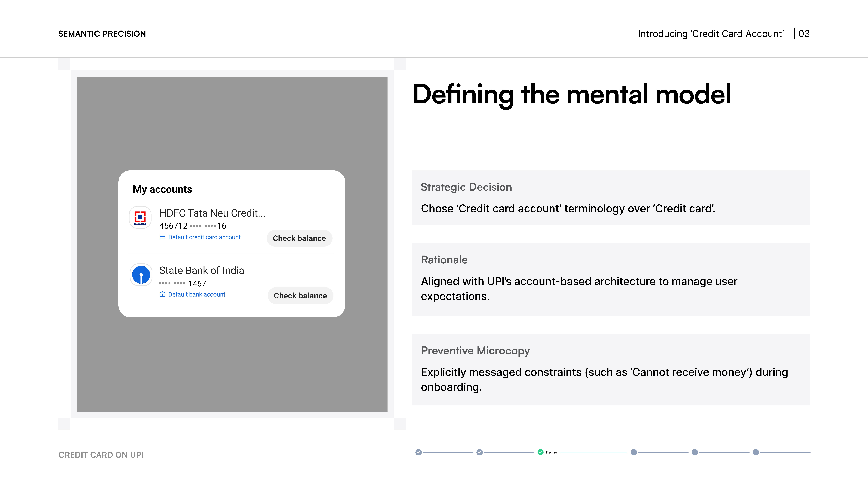868x488 pixels.
Task: Go to the fourth step dot in progress tracker
Action: tap(634, 452)
